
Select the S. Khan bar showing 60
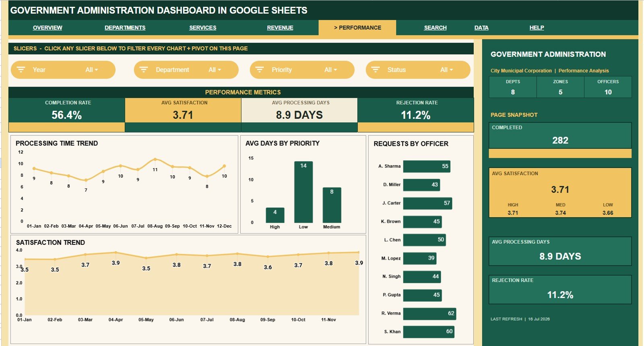pos(429,332)
